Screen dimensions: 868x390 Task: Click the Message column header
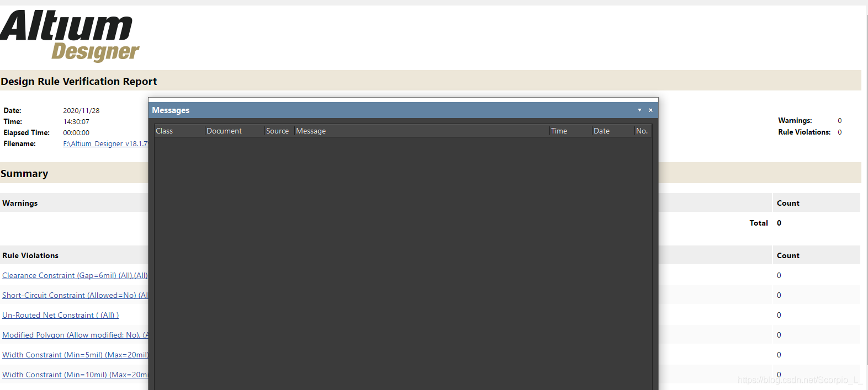(422, 131)
